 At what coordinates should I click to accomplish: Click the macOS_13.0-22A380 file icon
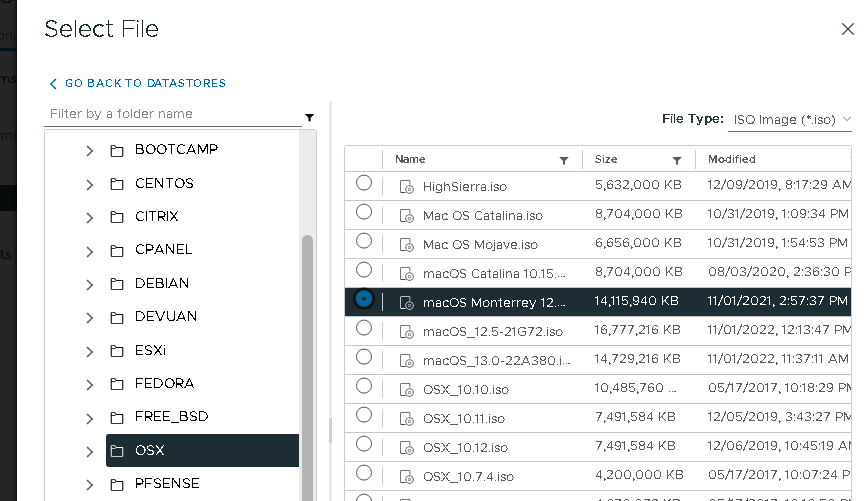coord(406,361)
